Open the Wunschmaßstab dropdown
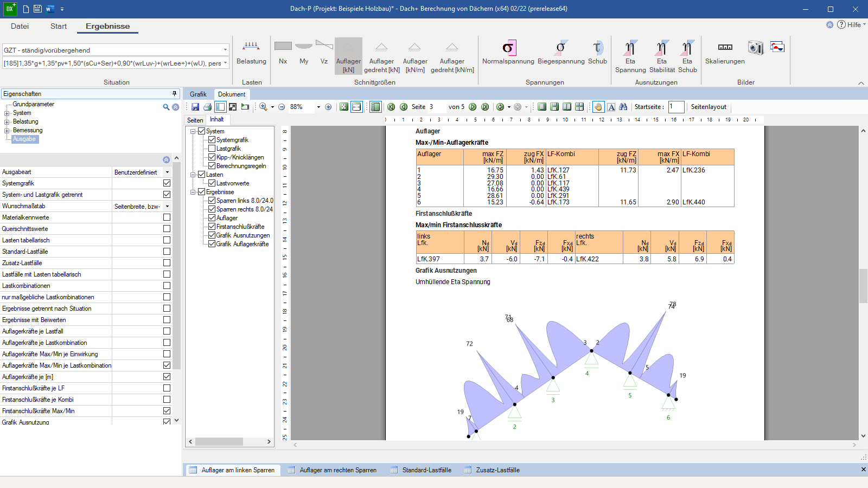This screenshot has height=488, width=868. click(x=167, y=206)
